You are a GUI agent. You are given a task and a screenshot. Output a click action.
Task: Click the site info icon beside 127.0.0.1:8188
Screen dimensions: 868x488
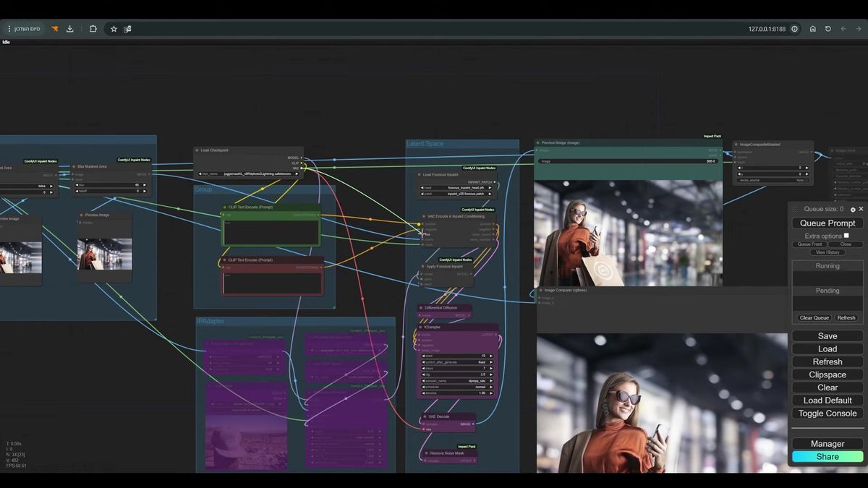point(794,29)
